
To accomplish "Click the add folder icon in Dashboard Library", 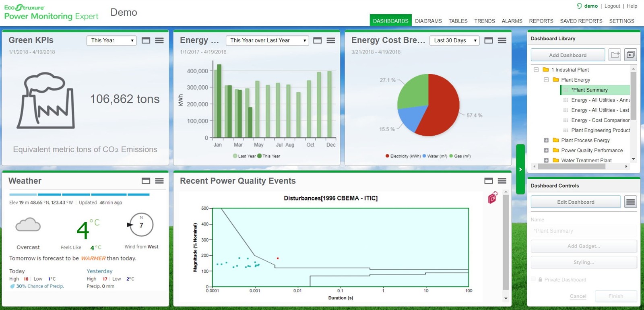I will 615,55.
